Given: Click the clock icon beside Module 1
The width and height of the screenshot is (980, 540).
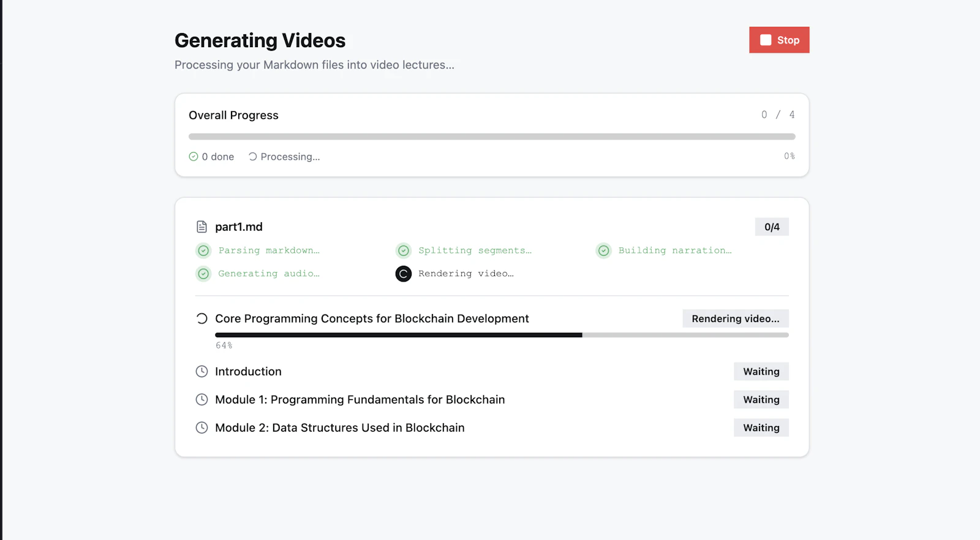Looking at the screenshot, I should [202, 400].
